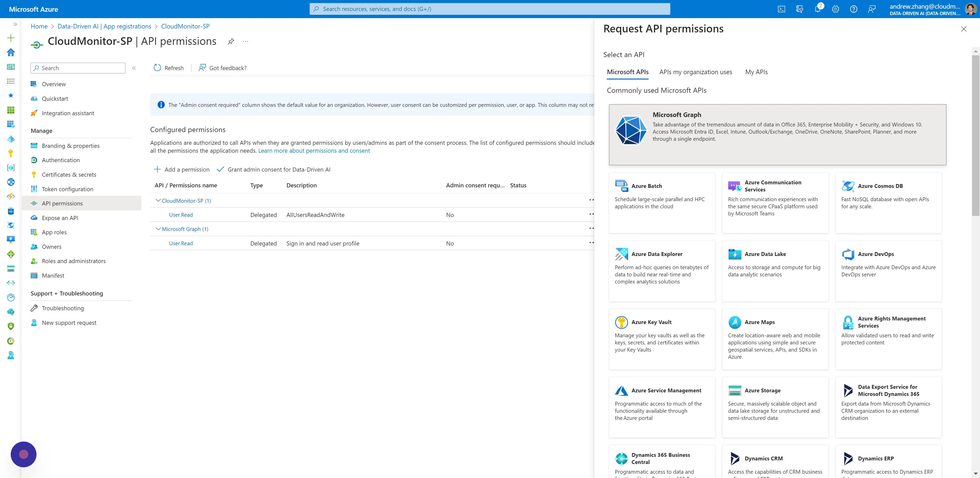980x478 pixels.
Task: Select the Azure Cosmos DB API card
Action: [x=888, y=203]
